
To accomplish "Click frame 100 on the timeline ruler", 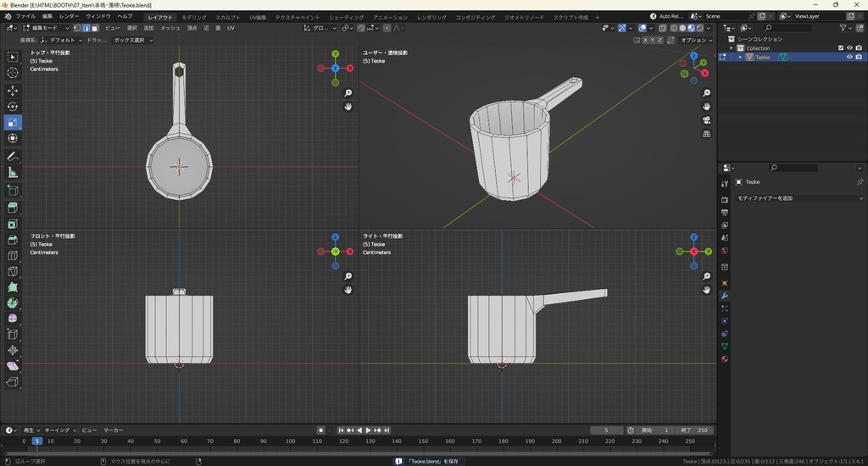I will click(x=291, y=441).
